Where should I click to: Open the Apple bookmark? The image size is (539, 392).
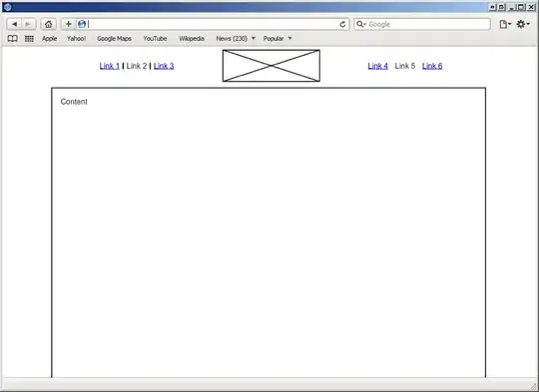coord(50,39)
